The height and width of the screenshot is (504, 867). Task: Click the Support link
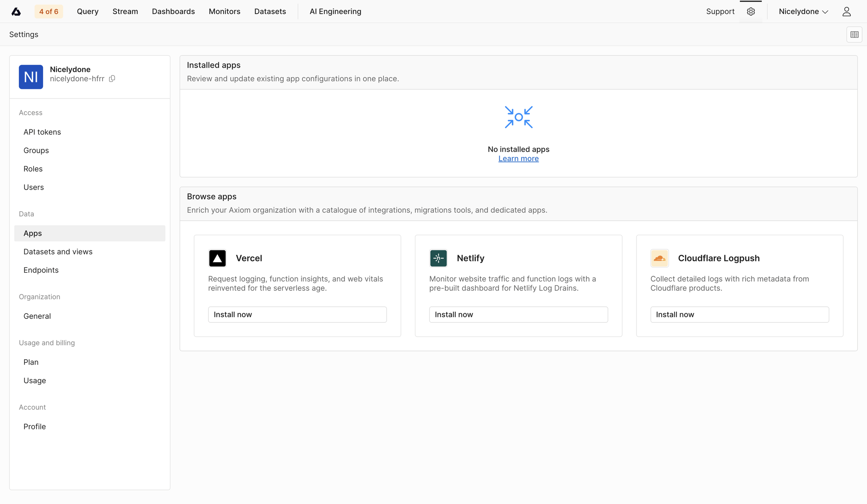720,12
